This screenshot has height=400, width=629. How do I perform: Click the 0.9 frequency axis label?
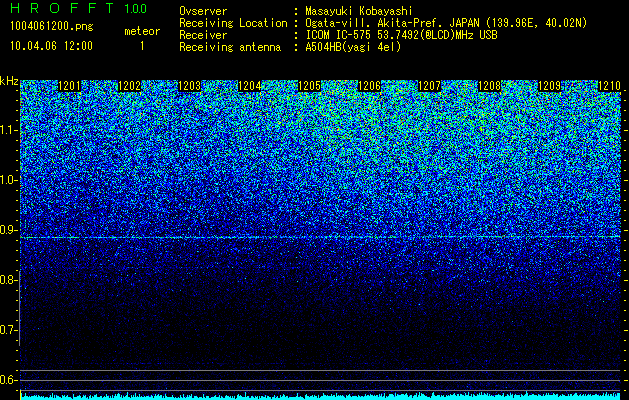coord(8,230)
